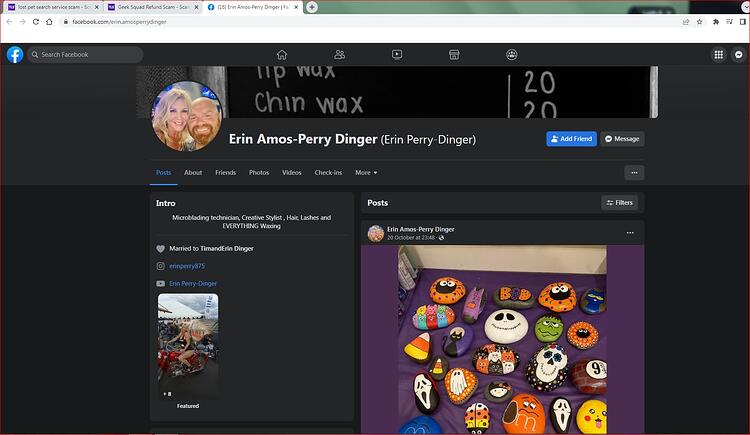Screen dimensions: 750x435
Task: Open the post Filters button
Action: point(619,203)
